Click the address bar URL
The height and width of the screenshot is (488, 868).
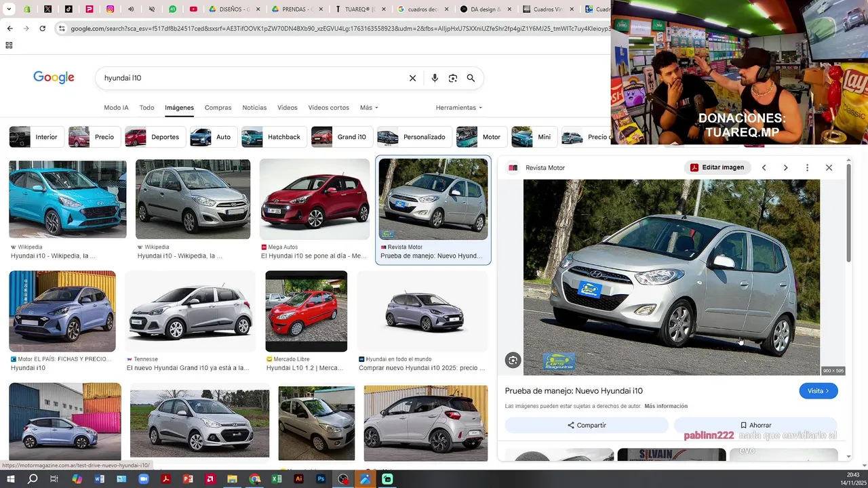point(339,28)
